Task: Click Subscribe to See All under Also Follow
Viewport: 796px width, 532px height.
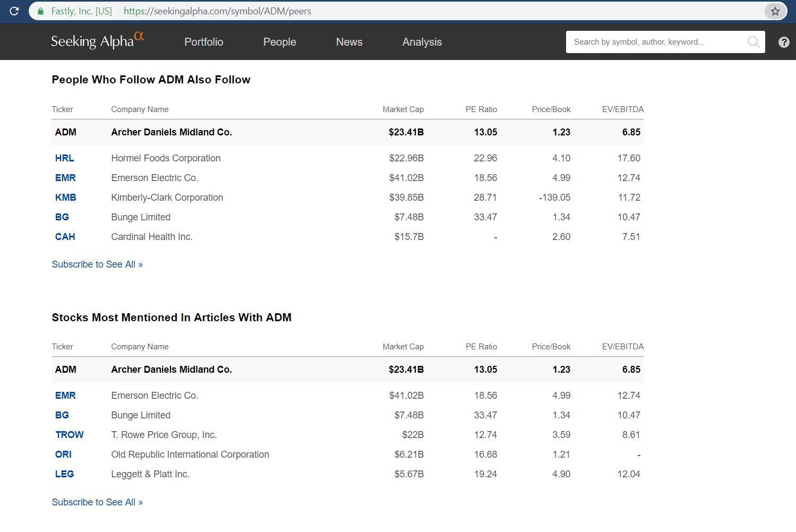Action: pyautogui.click(x=97, y=264)
